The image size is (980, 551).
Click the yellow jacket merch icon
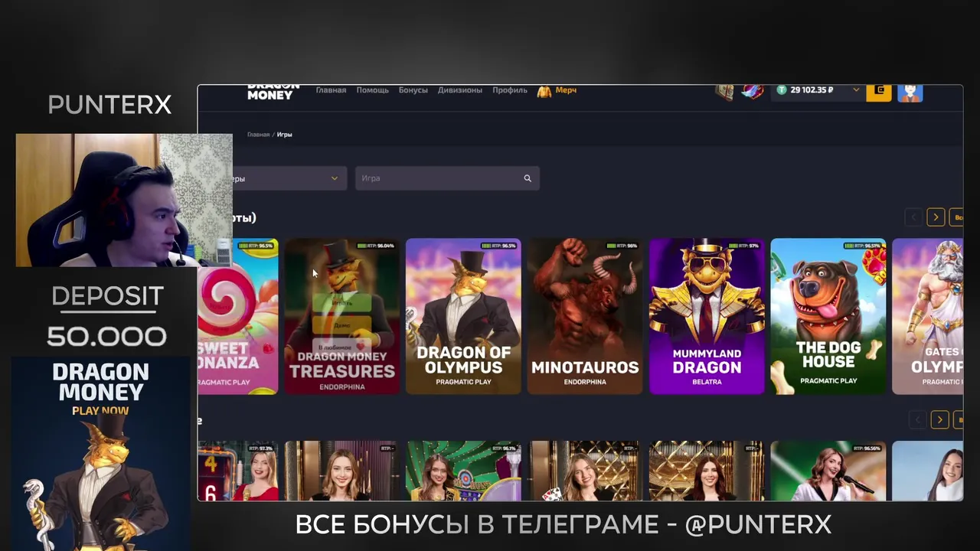tap(544, 91)
